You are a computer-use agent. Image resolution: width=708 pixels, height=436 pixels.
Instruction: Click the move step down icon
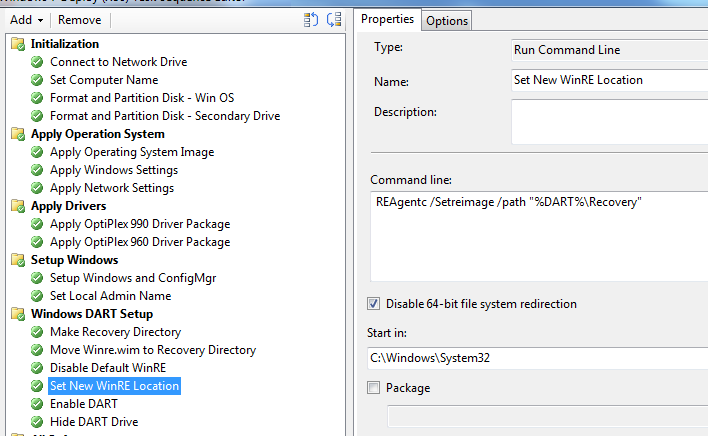click(x=334, y=20)
